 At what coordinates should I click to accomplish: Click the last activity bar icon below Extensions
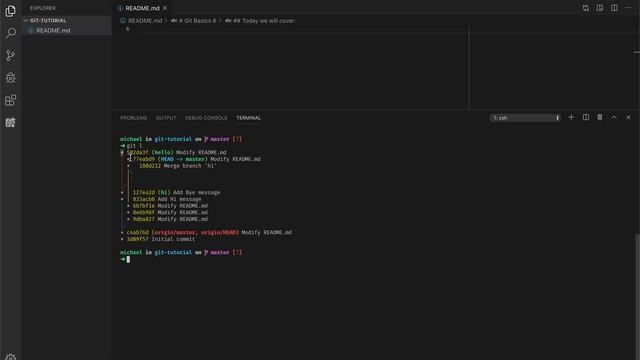coord(11,122)
